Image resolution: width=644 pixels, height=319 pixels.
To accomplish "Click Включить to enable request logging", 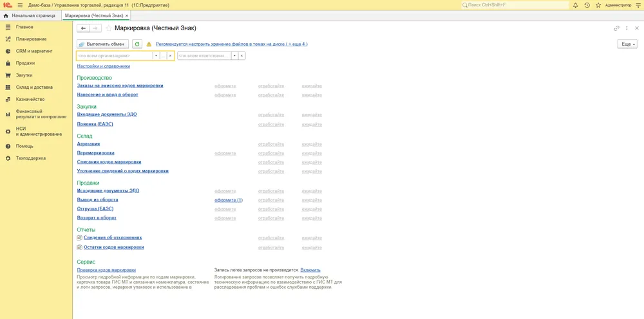I will [x=310, y=269].
